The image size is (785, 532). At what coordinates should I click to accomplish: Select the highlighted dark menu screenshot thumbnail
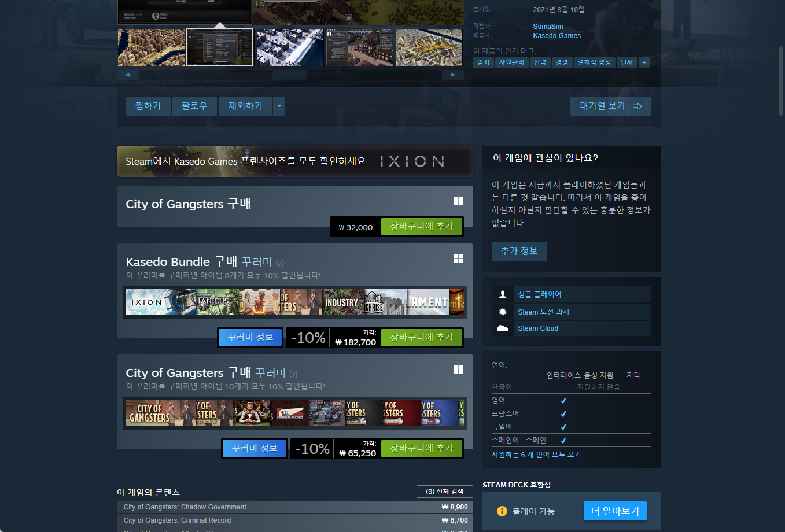pyautogui.click(x=220, y=47)
